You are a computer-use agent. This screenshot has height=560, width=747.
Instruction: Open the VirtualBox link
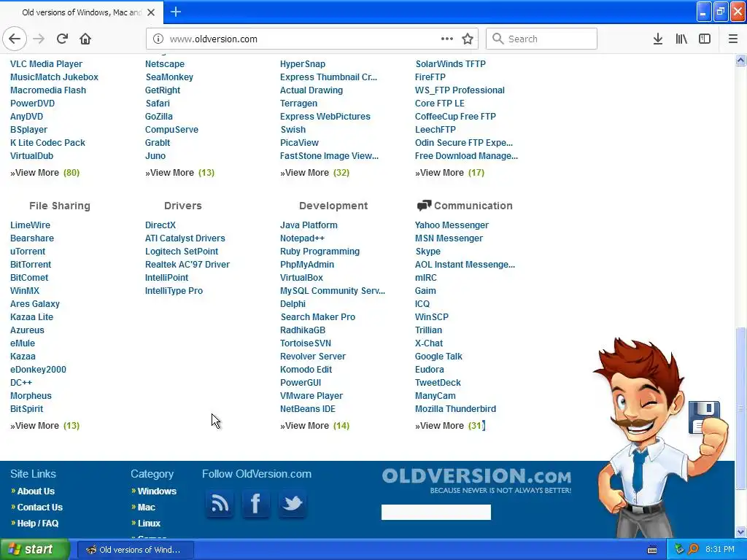[x=301, y=277]
